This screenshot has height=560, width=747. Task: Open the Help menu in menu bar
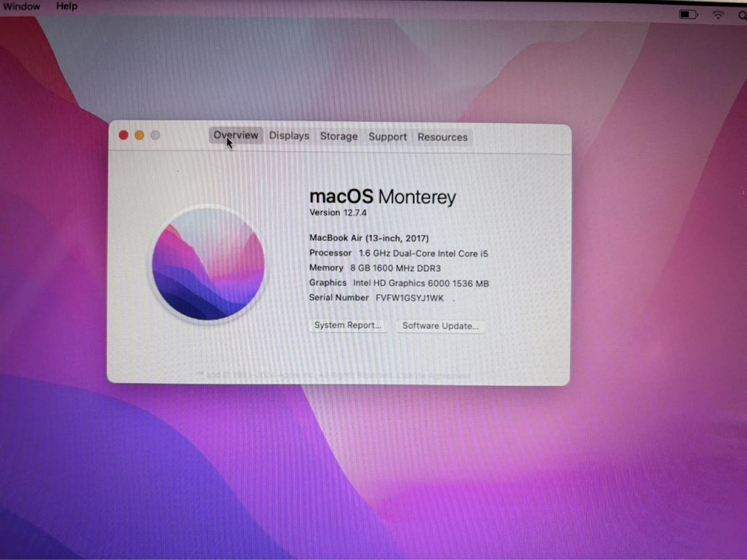tap(66, 6)
